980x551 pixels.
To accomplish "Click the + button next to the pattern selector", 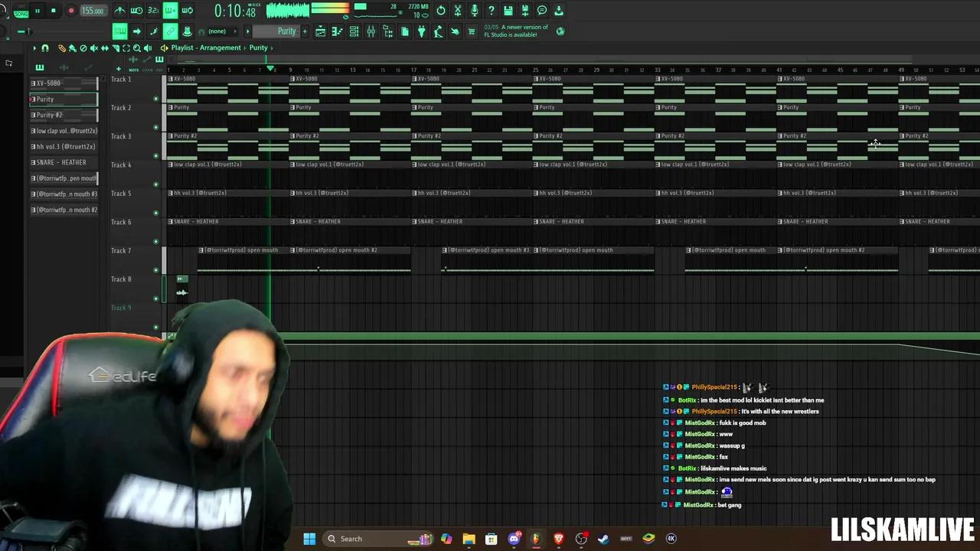I will coord(305,31).
